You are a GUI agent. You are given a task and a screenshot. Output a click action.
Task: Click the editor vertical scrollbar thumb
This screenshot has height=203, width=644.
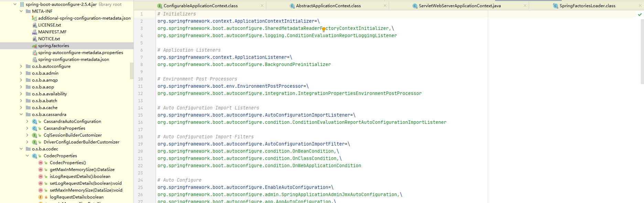coord(642,52)
